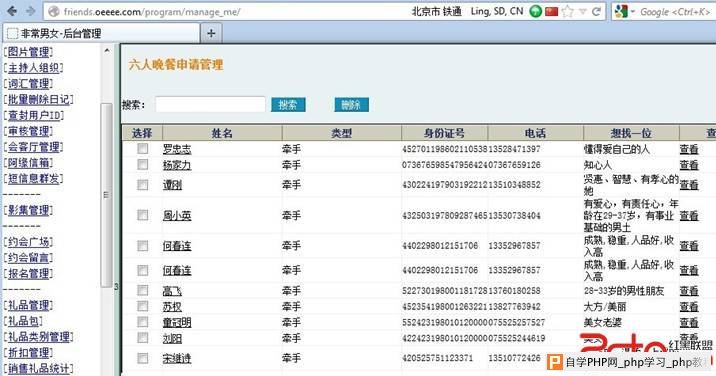Open the 约会留言 sidebar link
This screenshot has width=716, height=376.
coord(28,258)
